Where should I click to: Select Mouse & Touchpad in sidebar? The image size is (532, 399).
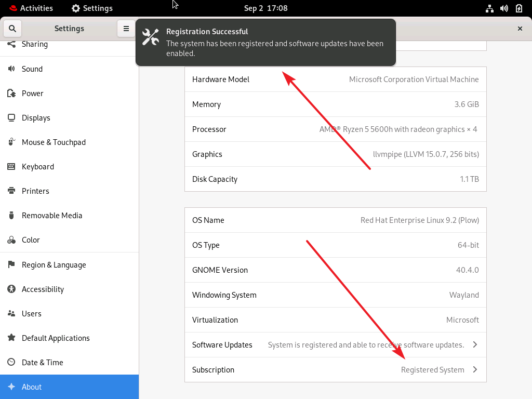[69, 142]
